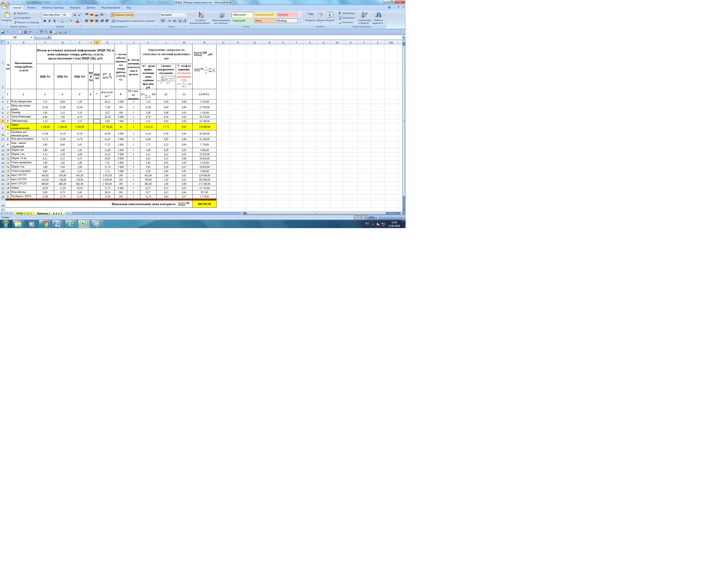Viewport: 703px width, 588px height.
Task: Click the new blank document icon
Action: (20, 32)
